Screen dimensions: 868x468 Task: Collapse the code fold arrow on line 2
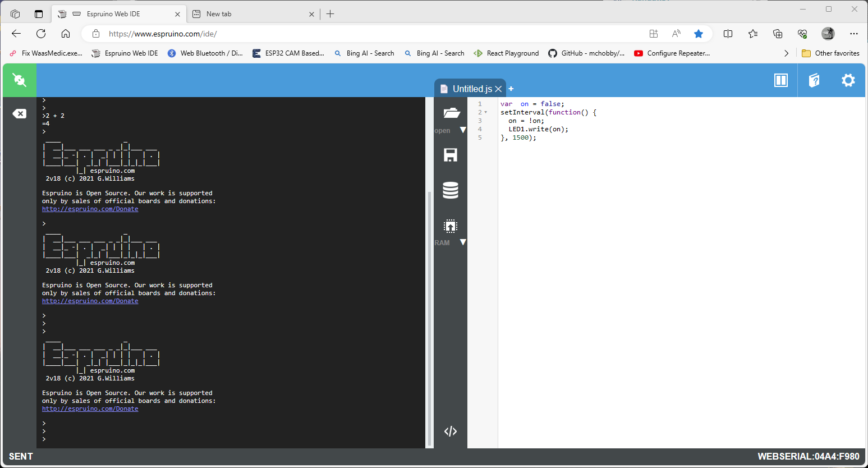486,112
